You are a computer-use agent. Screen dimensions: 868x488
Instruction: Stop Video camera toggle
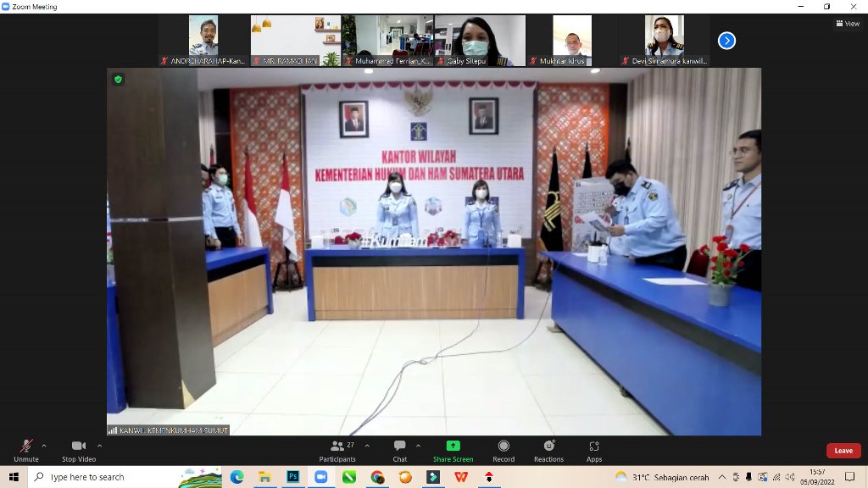pos(79,449)
